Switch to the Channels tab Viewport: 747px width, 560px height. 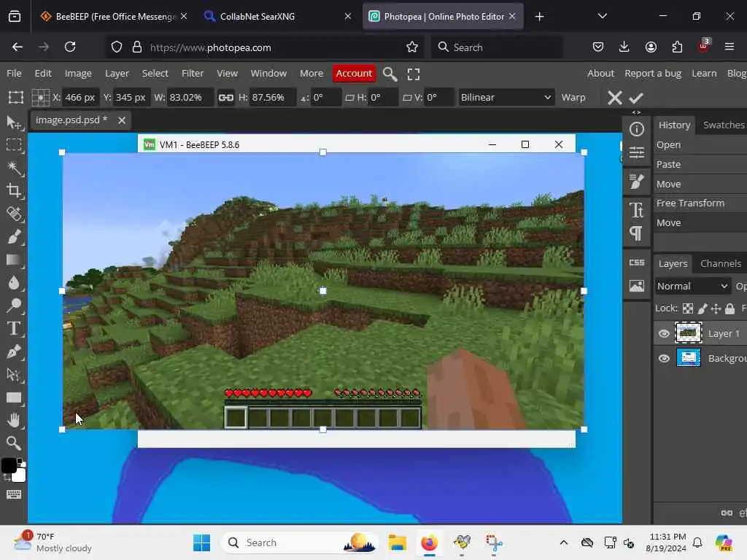(720, 263)
